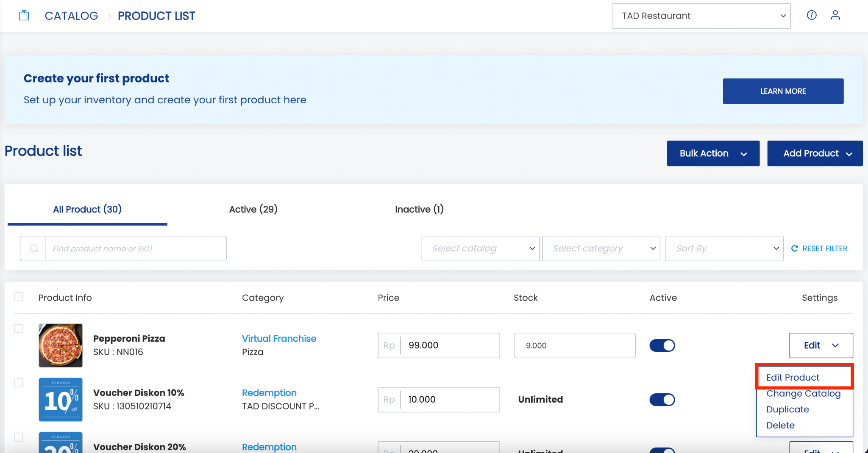868x453 pixels.
Task: Choose Change Catalog from the menu
Action: coord(803,393)
